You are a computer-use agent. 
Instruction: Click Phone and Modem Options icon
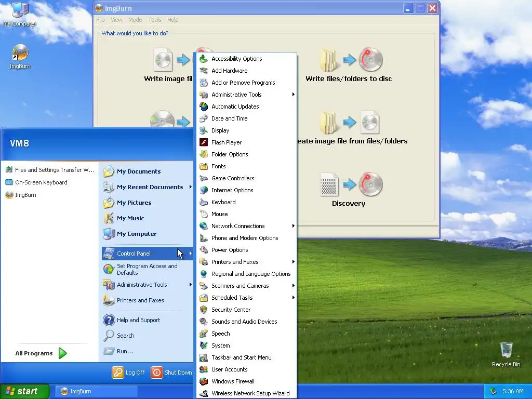point(204,238)
